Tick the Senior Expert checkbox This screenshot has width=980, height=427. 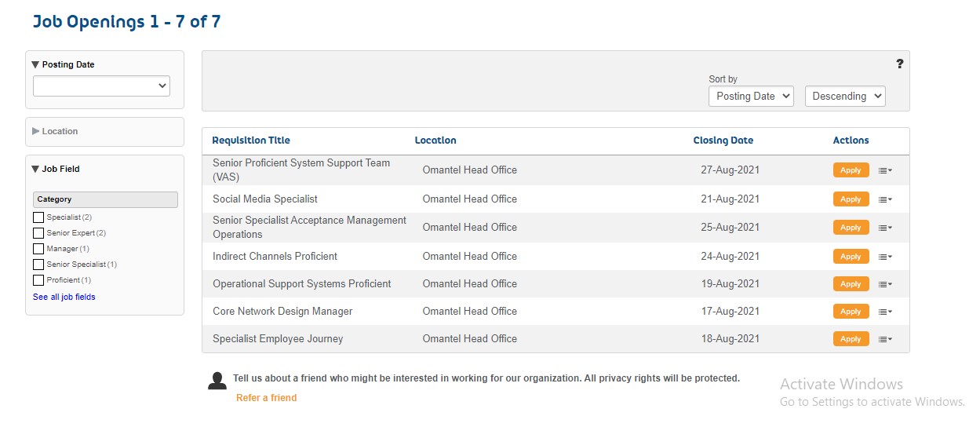(x=38, y=233)
